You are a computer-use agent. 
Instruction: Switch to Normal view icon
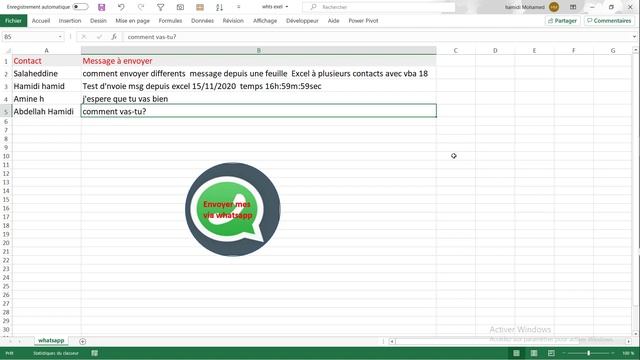pos(516,353)
